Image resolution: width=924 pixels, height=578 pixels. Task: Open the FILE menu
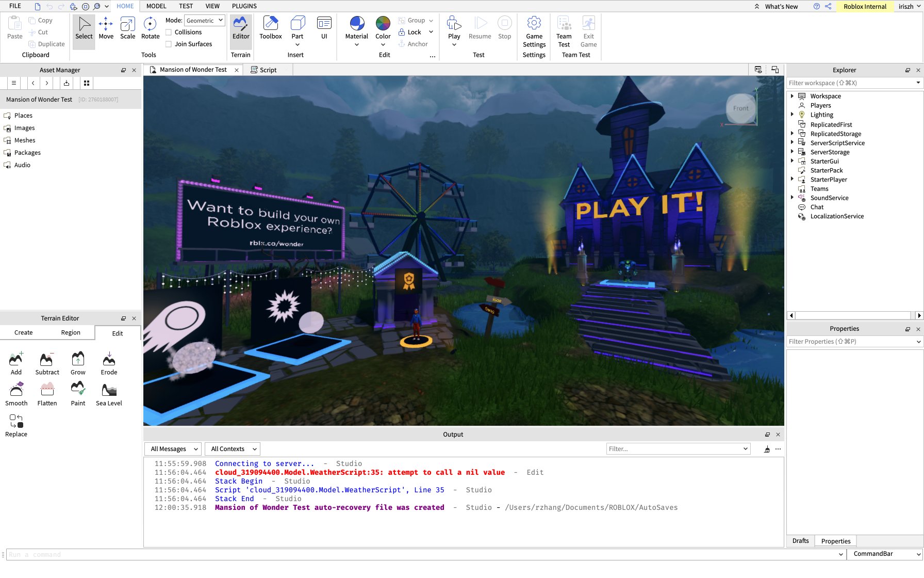coord(15,6)
